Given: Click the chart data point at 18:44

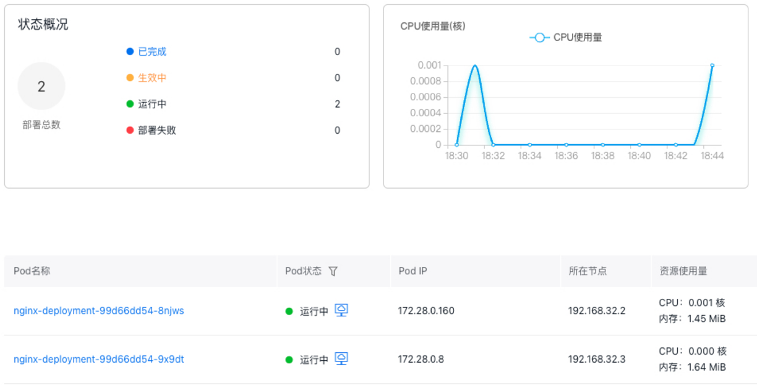Looking at the screenshot, I should point(712,65).
